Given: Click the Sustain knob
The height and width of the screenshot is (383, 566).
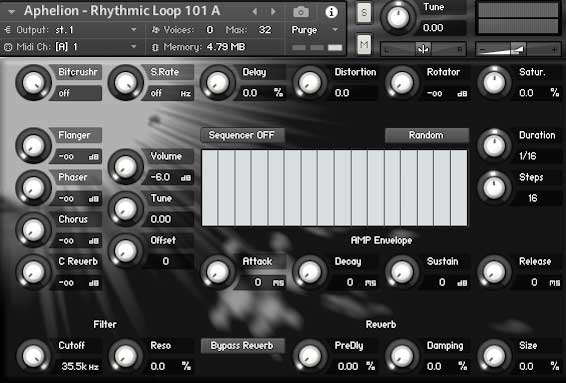Looking at the screenshot, I should pyautogui.click(x=402, y=272).
